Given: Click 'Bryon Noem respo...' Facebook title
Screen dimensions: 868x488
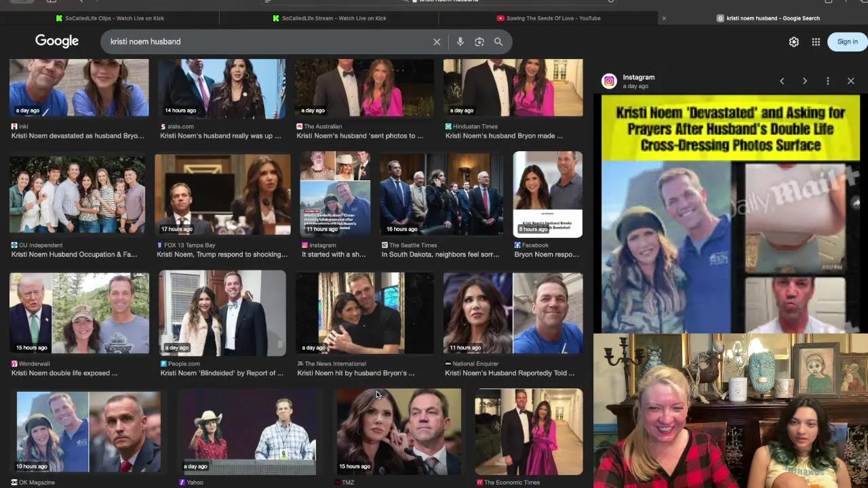Looking at the screenshot, I should click(x=547, y=254).
